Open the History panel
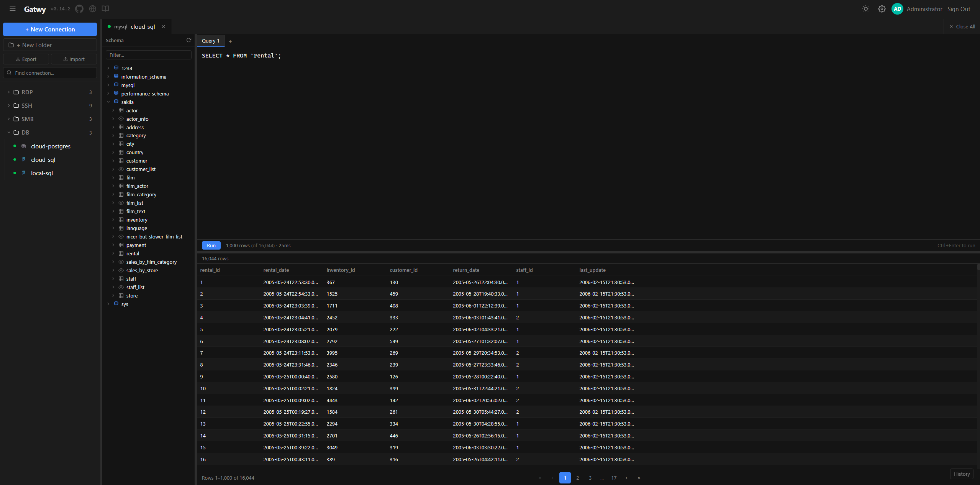This screenshot has width=980, height=485. (x=962, y=474)
